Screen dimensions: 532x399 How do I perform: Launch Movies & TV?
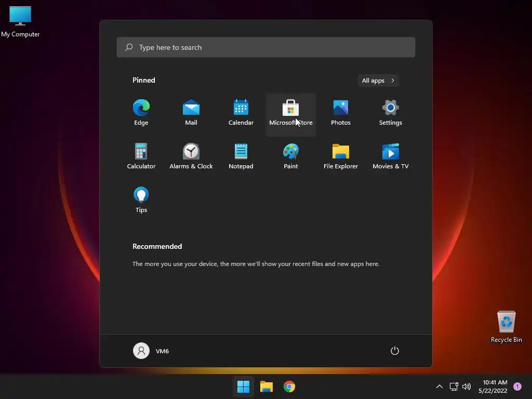391,156
